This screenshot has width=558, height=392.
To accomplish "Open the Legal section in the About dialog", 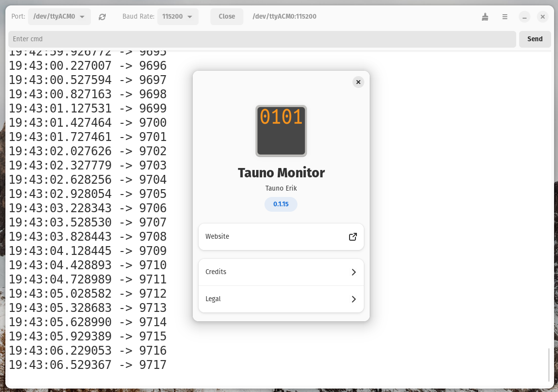I will click(x=281, y=299).
